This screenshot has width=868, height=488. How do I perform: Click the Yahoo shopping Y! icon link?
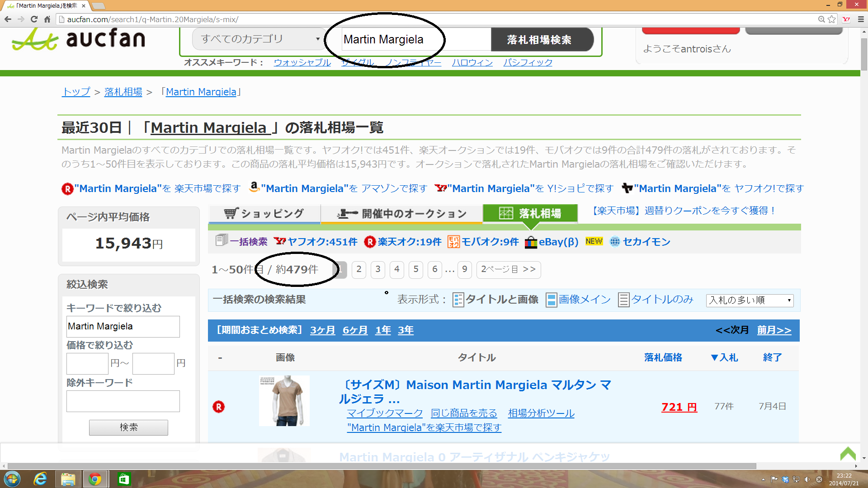click(441, 188)
